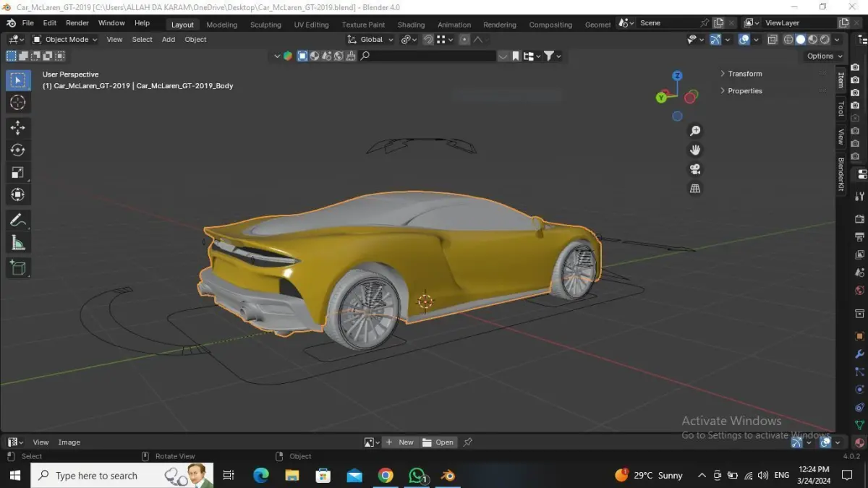Viewport: 868px width, 488px height.
Task: Open the File menu
Action: 28,23
